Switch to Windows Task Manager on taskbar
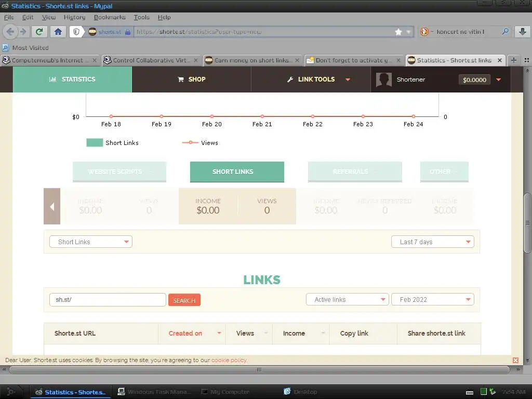The width and height of the screenshot is (532, 399). pos(154,392)
